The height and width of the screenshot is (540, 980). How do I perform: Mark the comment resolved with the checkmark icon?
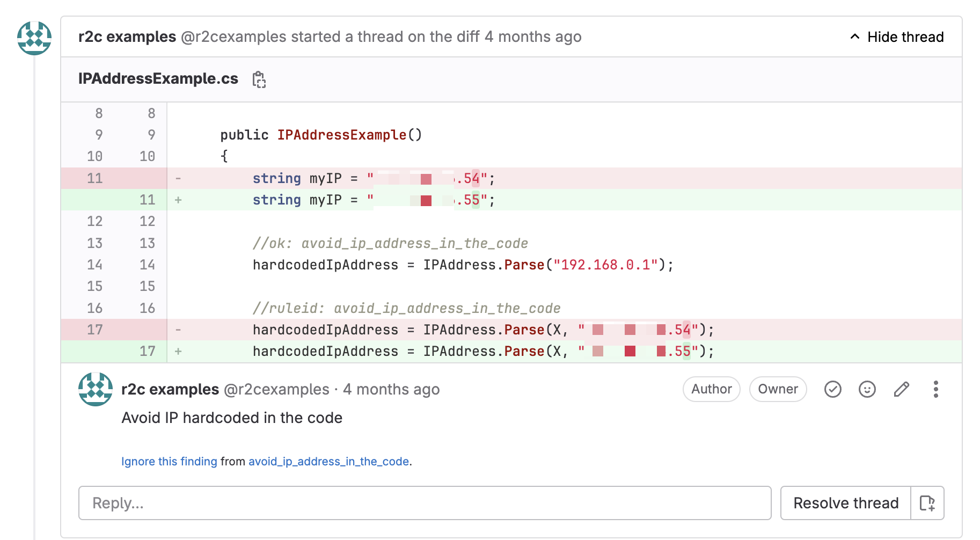[832, 389]
